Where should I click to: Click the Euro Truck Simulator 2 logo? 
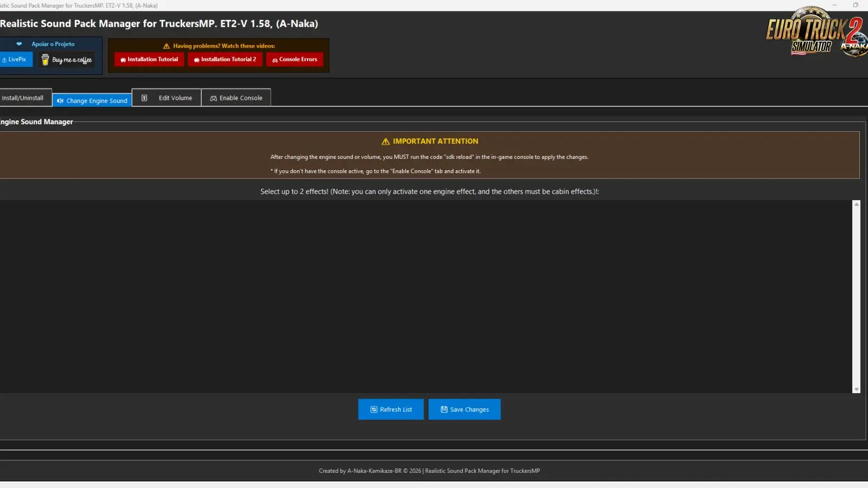(x=814, y=33)
